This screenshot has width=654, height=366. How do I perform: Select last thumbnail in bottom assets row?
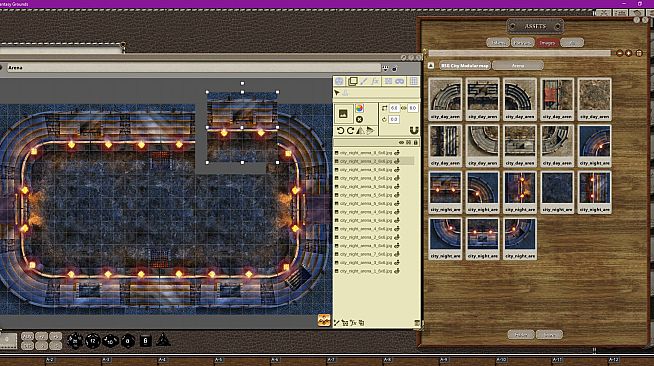(x=520, y=239)
